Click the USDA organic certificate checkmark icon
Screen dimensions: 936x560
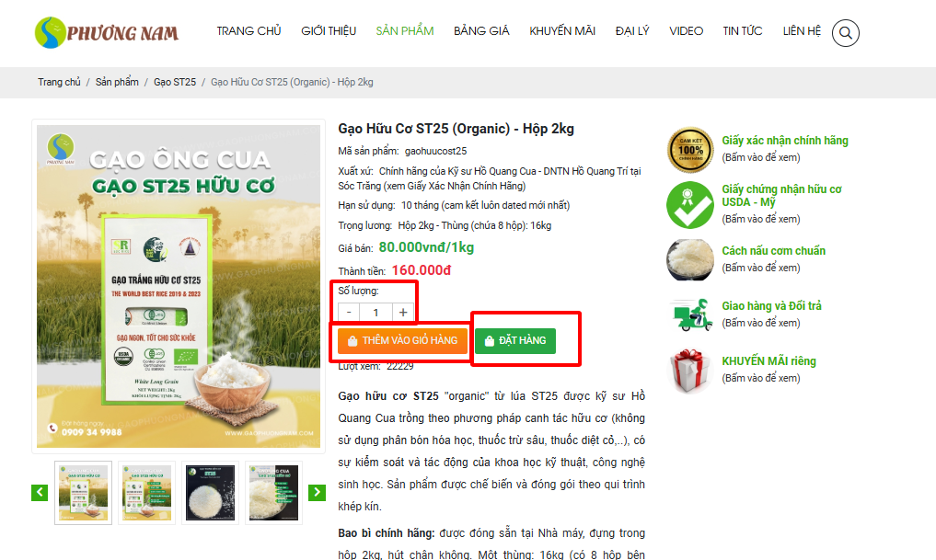tap(690, 205)
